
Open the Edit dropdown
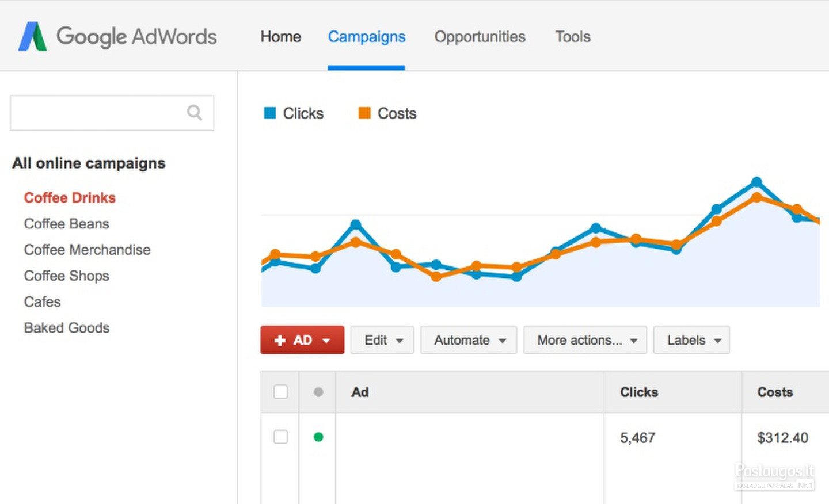382,340
